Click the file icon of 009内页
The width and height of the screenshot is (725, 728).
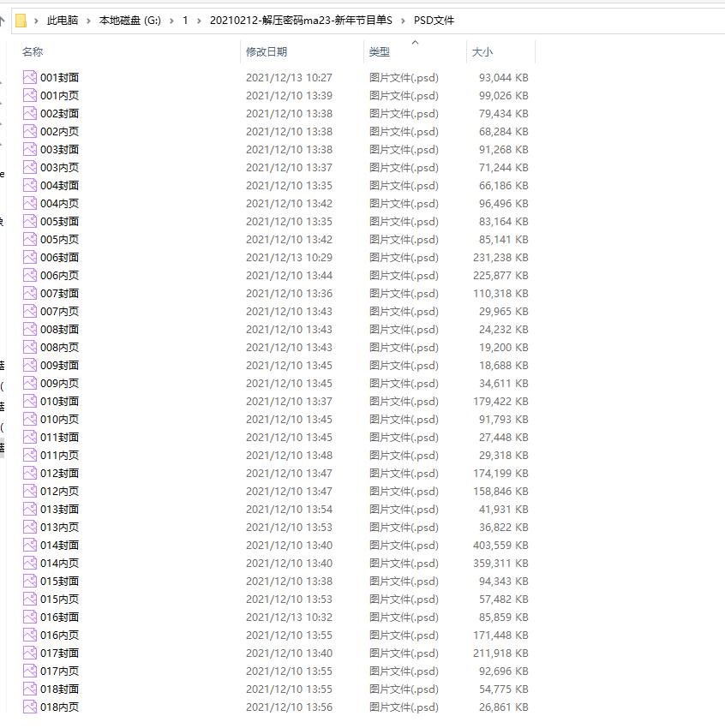pos(30,383)
